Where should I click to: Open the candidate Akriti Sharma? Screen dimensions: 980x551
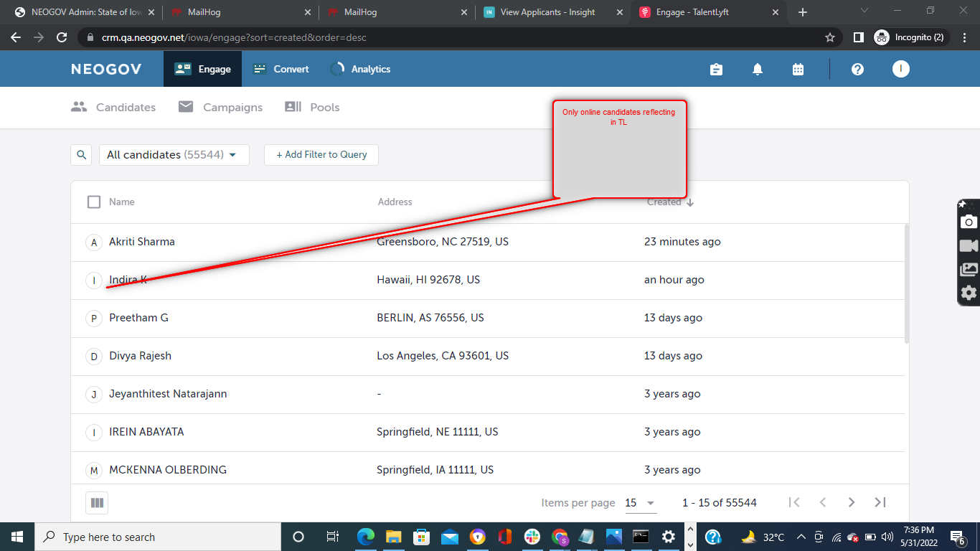coord(142,242)
